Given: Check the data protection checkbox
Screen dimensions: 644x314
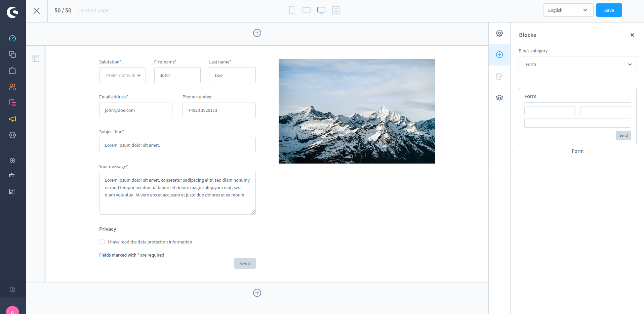Looking at the screenshot, I should tap(102, 242).
